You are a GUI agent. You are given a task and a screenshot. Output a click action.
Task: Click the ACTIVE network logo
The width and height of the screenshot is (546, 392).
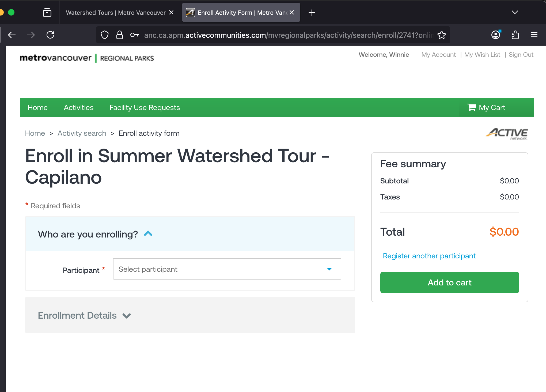point(507,134)
